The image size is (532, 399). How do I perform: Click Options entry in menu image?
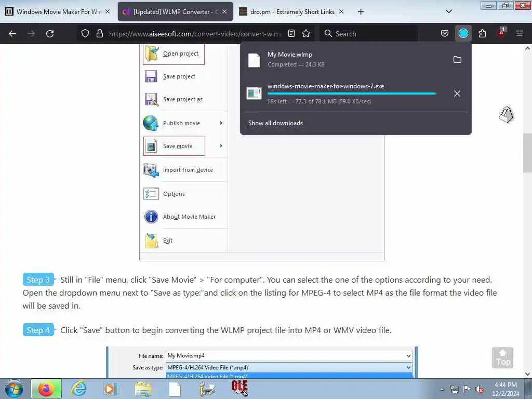click(165, 194)
